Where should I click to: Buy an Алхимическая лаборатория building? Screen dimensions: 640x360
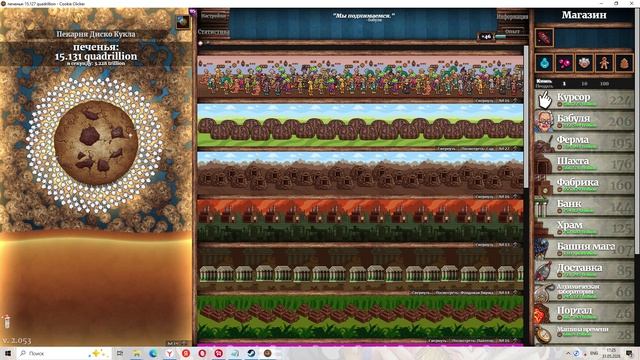pos(584,291)
